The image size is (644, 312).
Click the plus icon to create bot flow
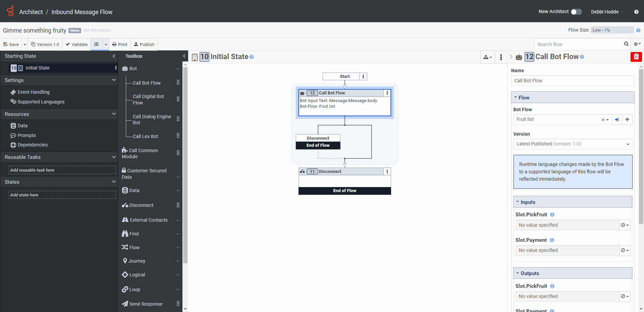pos(627,120)
